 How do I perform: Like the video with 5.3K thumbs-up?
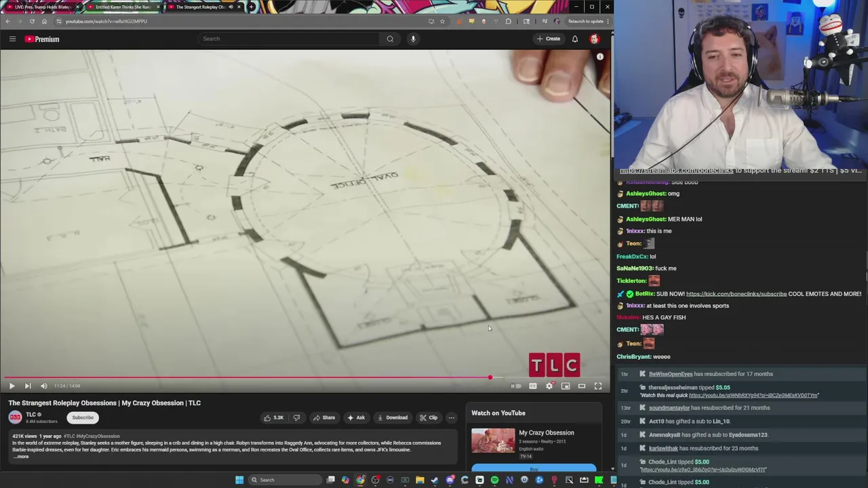click(274, 418)
